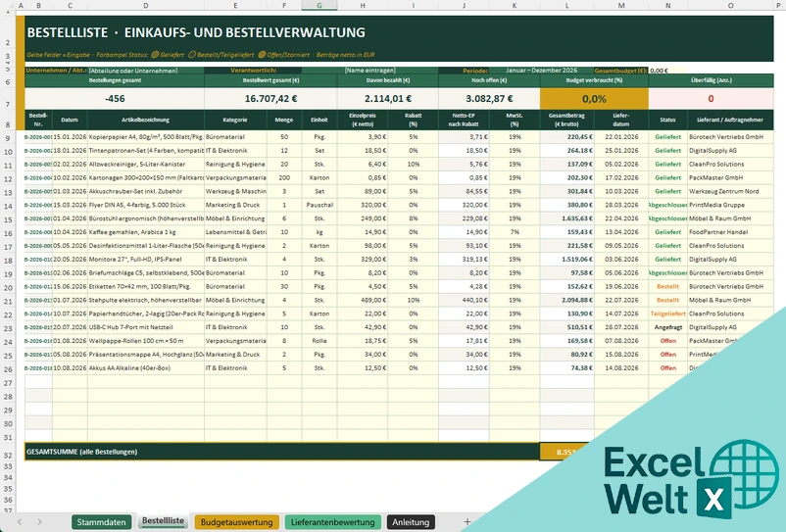Open the Anleitung sheet tab
The width and height of the screenshot is (786, 532).
click(x=411, y=522)
